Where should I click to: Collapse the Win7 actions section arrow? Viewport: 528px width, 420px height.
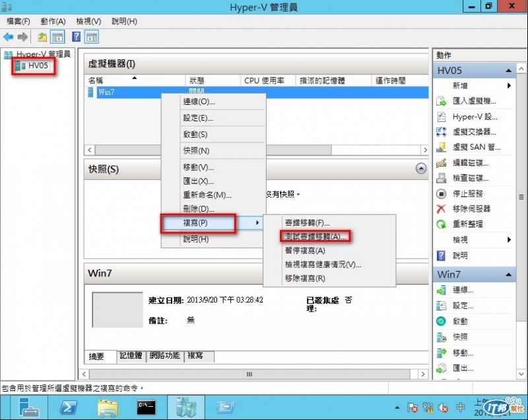508,275
